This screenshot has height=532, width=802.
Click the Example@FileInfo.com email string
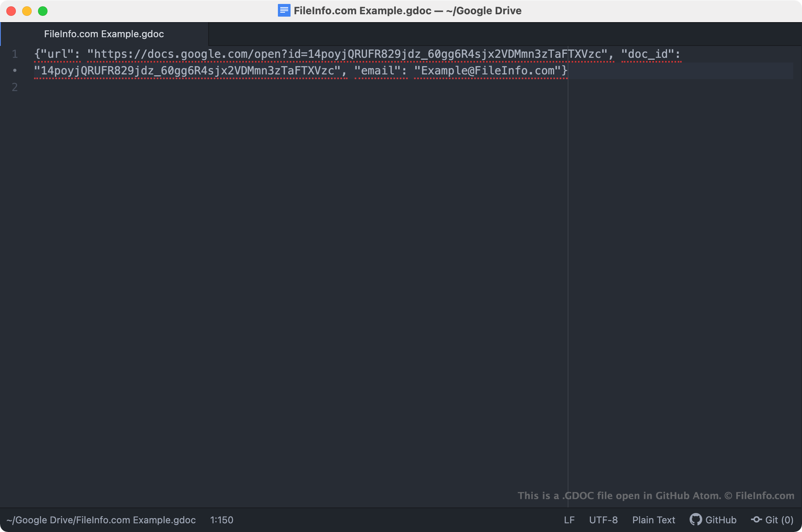click(488, 71)
